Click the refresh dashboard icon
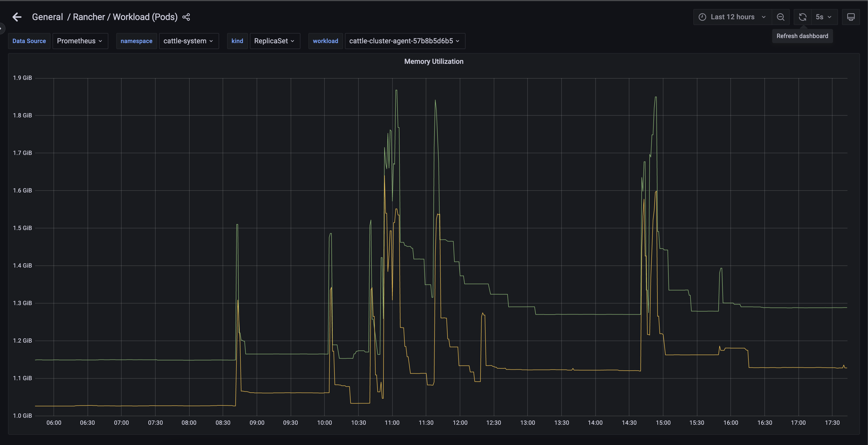 (x=803, y=17)
